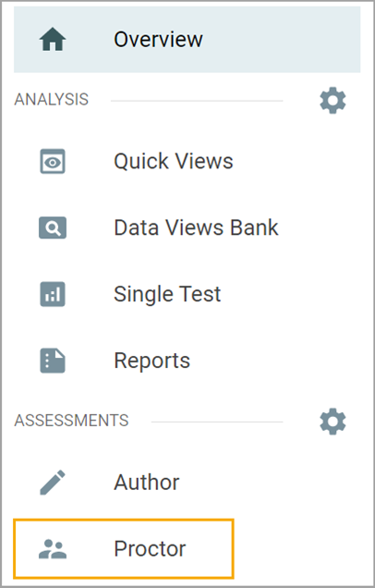Click the Proctor people icon
This screenshot has width=375, height=588.
coord(53,549)
